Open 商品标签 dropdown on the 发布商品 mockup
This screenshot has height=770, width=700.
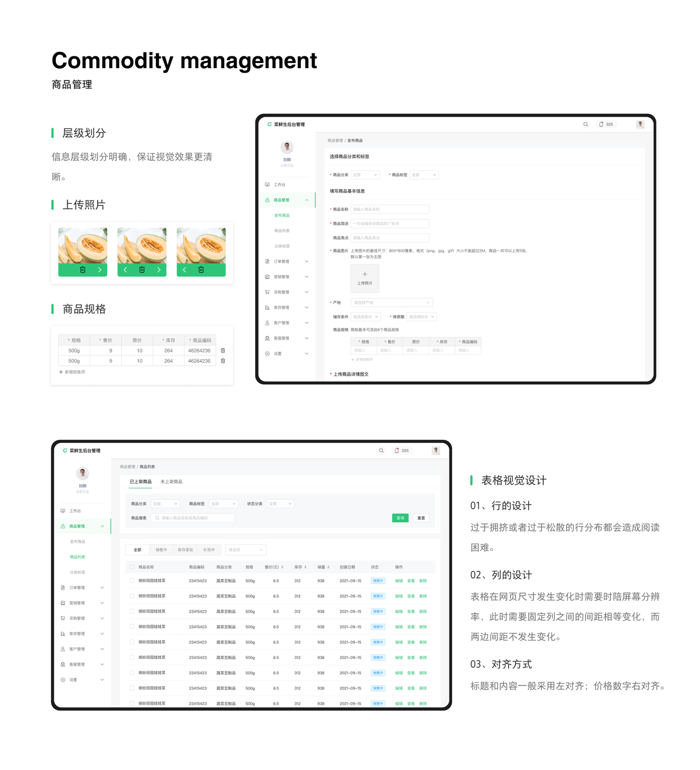coord(424,175)
